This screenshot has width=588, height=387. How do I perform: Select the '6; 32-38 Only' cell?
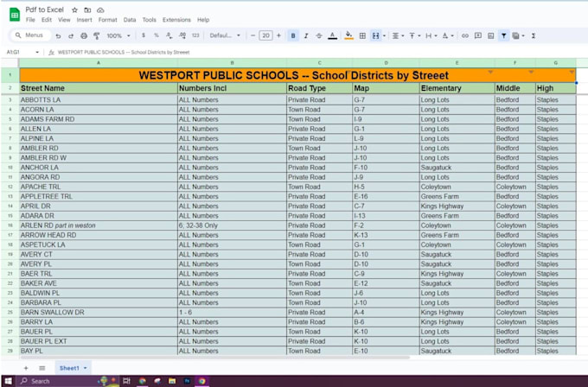(232, 225)
